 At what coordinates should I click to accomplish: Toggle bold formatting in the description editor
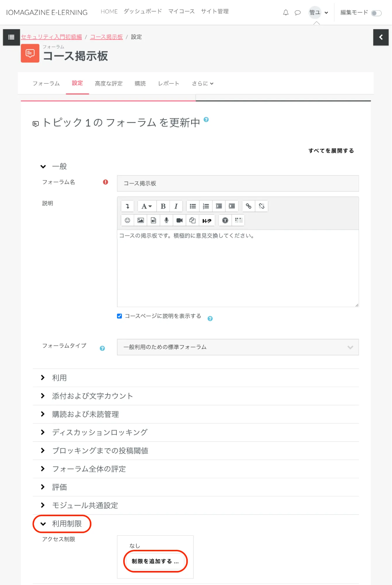[163, 206]
